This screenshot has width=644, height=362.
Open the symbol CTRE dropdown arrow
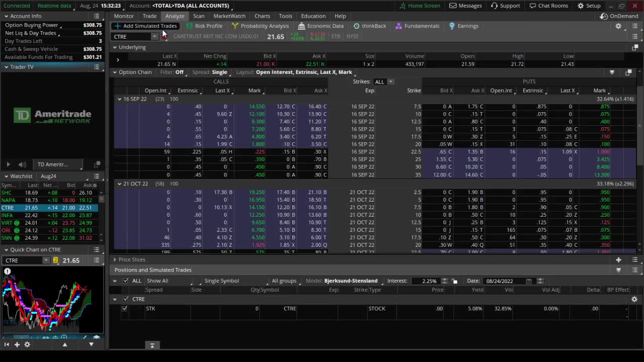[x=154, y=37]
